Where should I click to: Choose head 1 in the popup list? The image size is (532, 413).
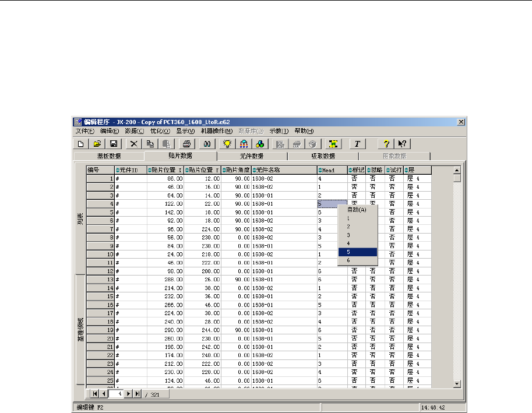[358, 218]
